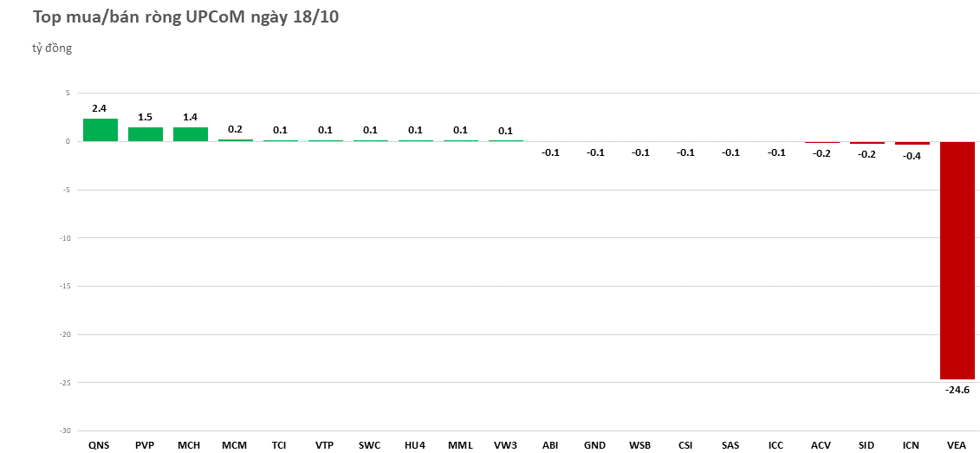
Task: Click the large red VEA bar
Action: (x=957, y=260)
